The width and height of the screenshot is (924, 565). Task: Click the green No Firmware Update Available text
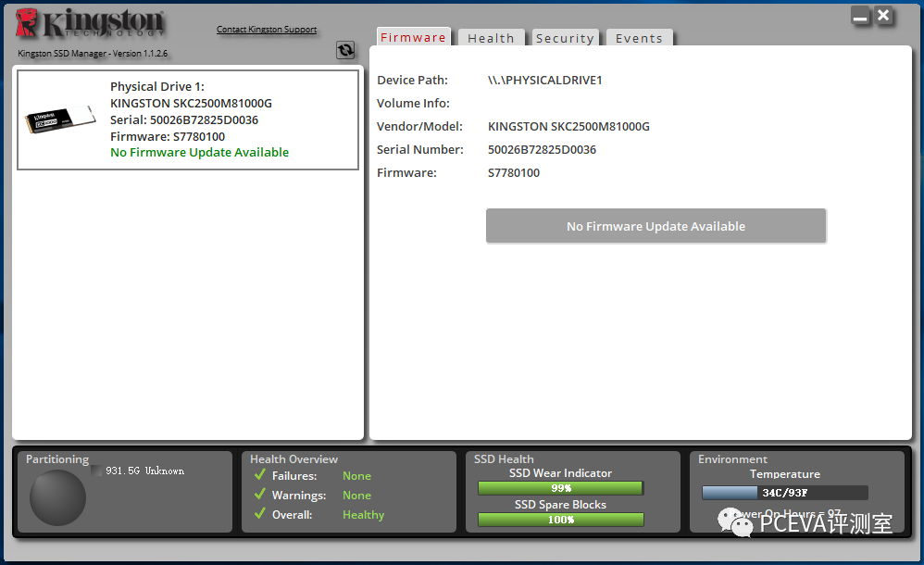[x=199, y=152]
